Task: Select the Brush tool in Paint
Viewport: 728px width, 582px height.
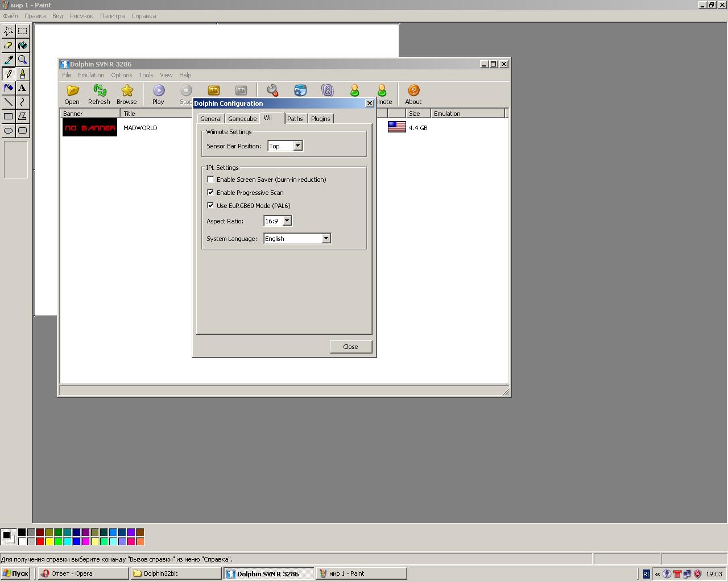Action: pos(22,73)
